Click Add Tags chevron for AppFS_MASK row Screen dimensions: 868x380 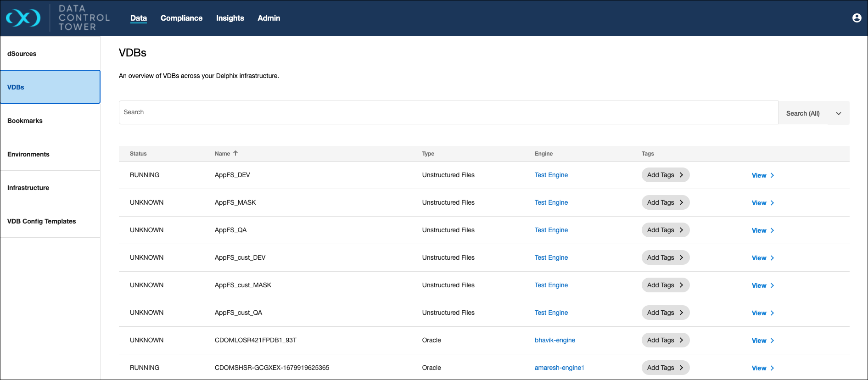[681, 202]
